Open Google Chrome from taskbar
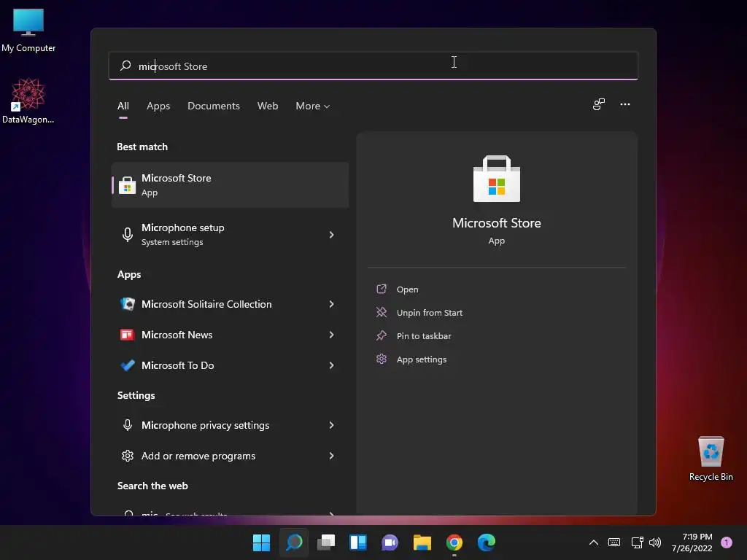The width and height of the screenshot is (747, 560). tap(454, 542)
